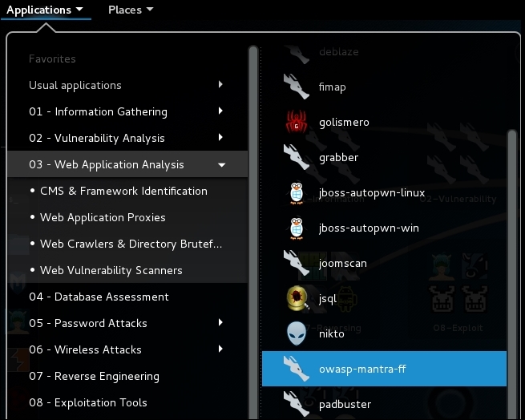Select deblaze entry
This screenshot has width=525, height=420.
[x=384, y=52]
